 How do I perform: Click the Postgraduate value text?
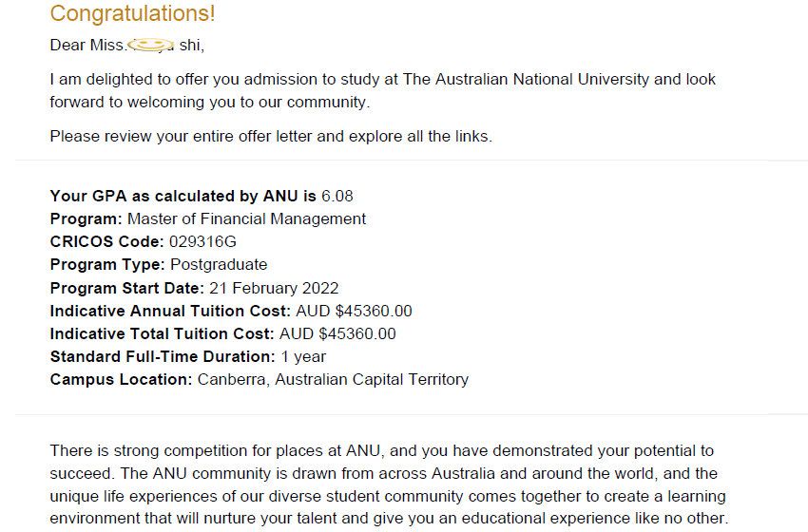(219, 265)
